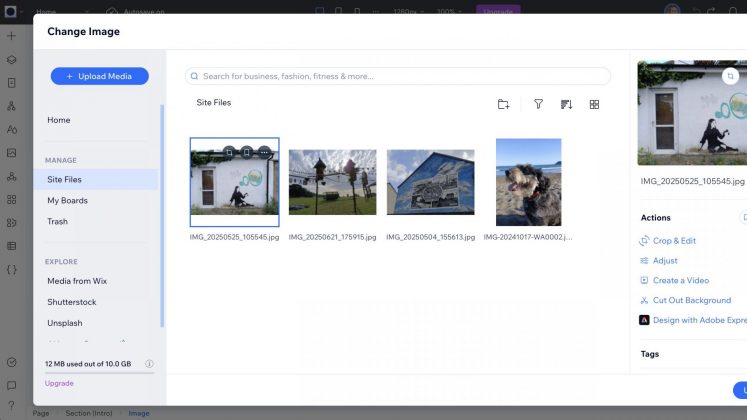
Task: Click the crop icon on selected thumbnail
Action: [229, 152]
